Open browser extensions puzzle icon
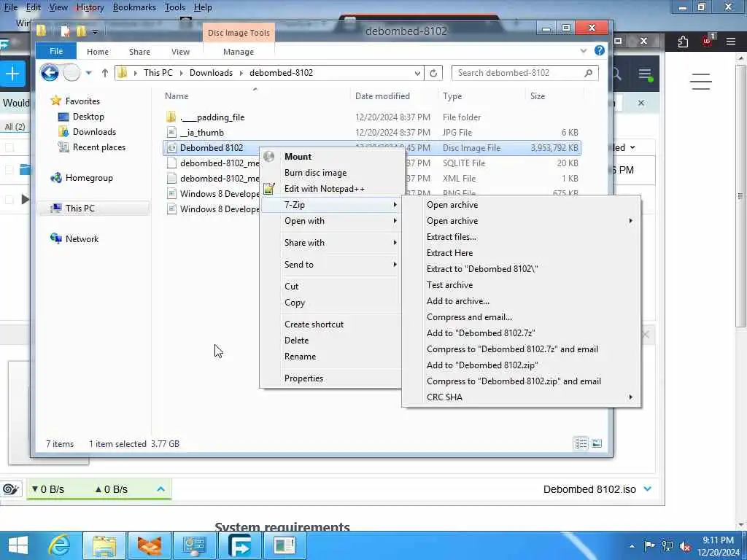747x560 pixels. [683, 42]
